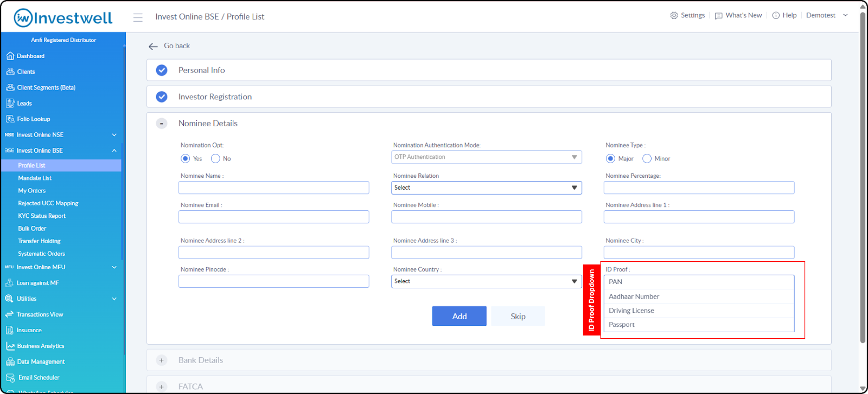Click the Dashboard home icon
The height and width of the screenshot is (394, 868).
click(x=10, y=56)
